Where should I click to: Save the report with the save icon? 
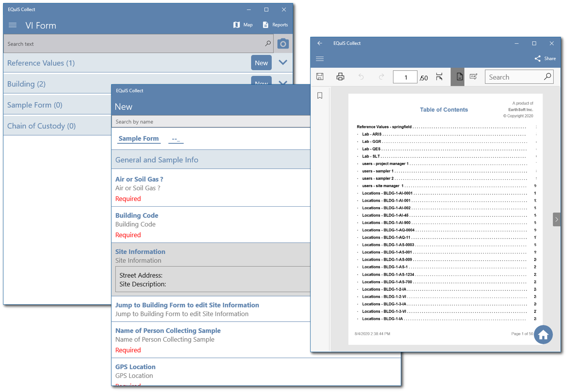click(x=320, y=77)
